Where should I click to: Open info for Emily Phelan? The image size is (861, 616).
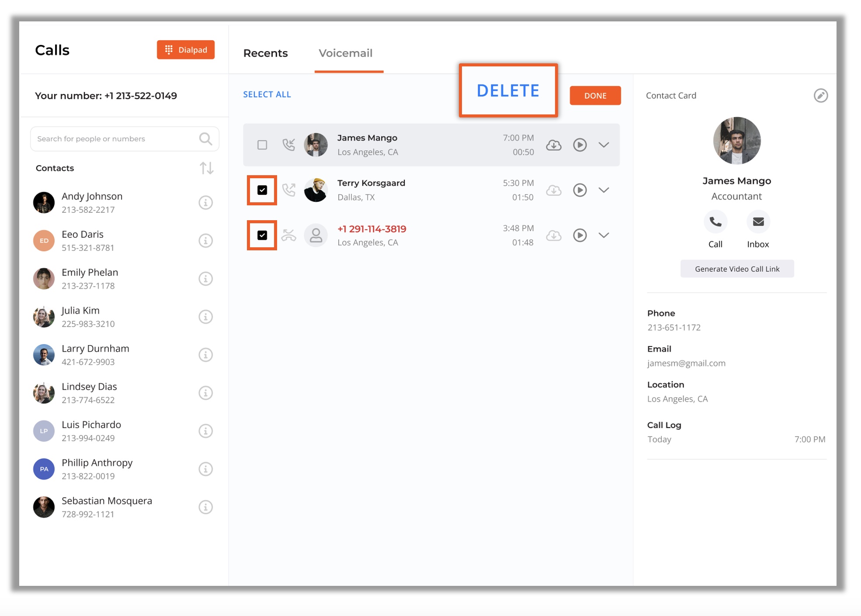pyautogui.click(x=205, y=279)
